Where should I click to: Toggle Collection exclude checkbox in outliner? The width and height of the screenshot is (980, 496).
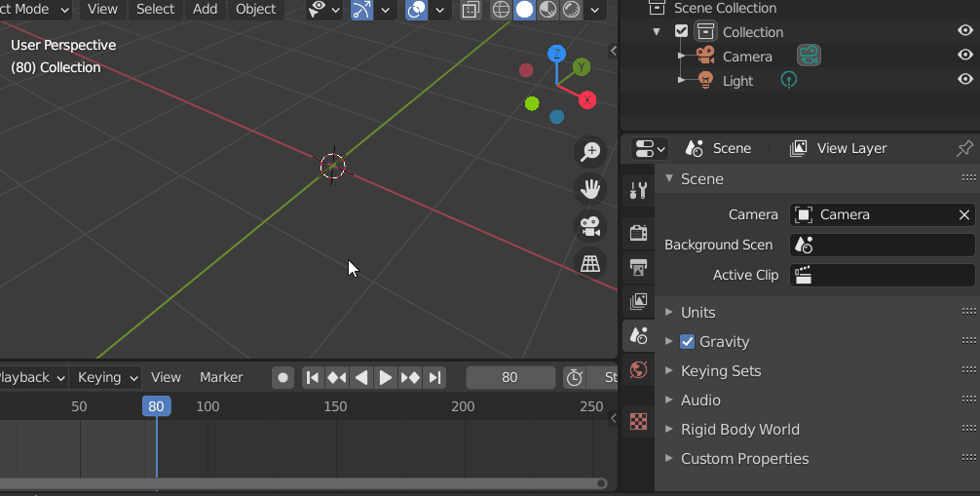click(681, 30)
